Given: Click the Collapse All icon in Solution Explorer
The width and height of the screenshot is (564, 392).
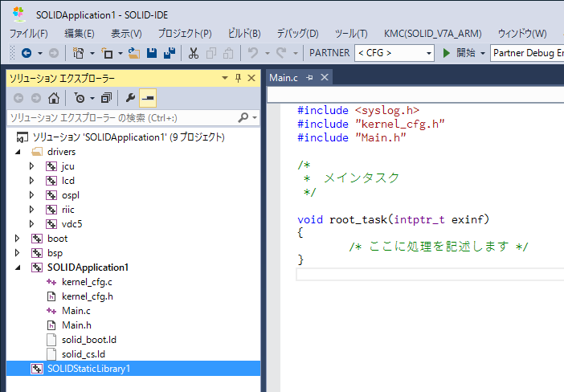Looking at the screenshot, I should tap(106, 98).
